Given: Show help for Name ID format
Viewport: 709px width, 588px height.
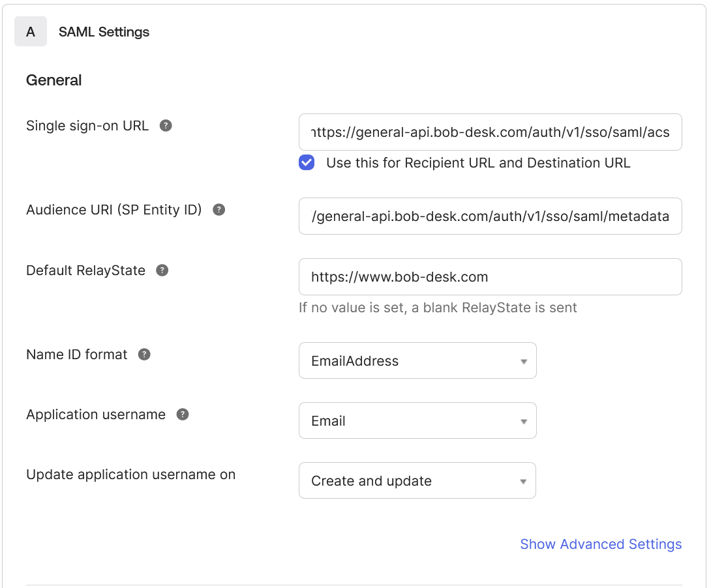Looking at the screenshot, I should (x=145, y=355).
